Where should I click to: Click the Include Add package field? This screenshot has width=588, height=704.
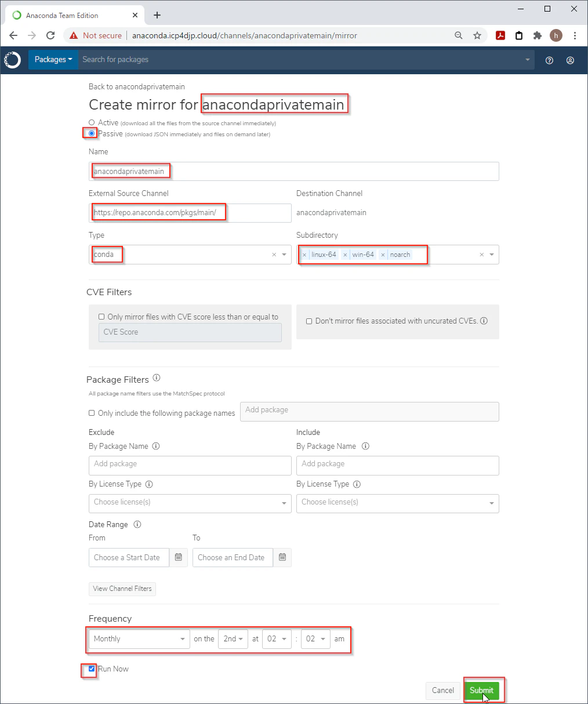[398, 466]
